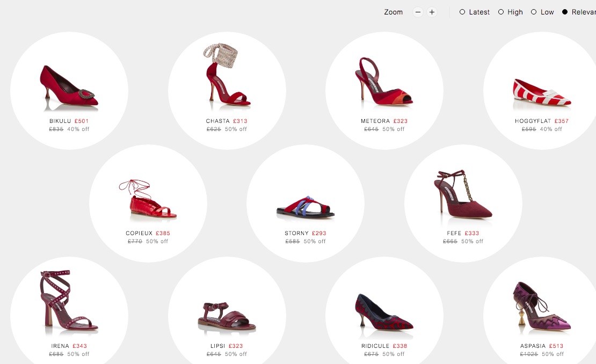Click the £501 sale price

click(81, 121)
